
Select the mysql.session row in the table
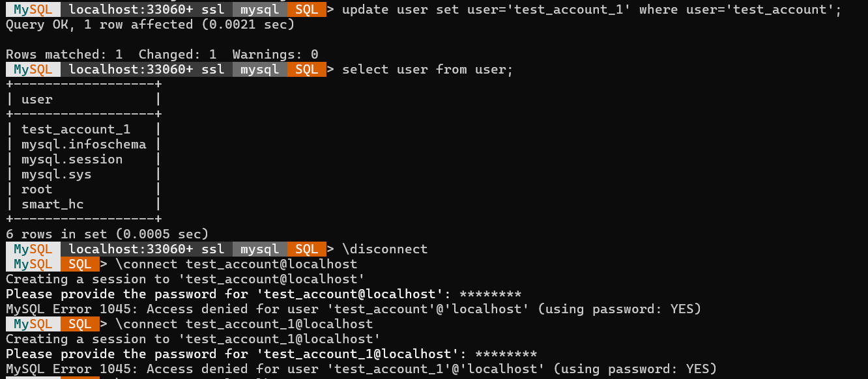coord(83,160)
